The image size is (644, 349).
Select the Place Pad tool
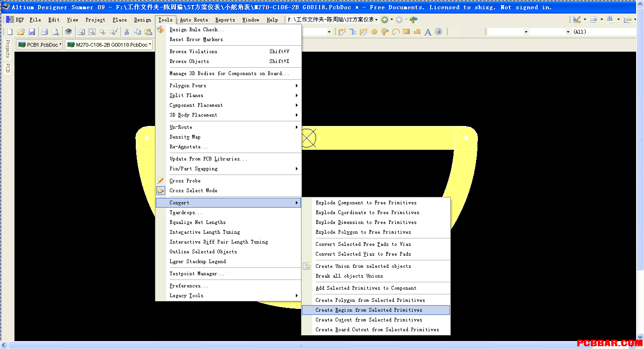(374, 32)
